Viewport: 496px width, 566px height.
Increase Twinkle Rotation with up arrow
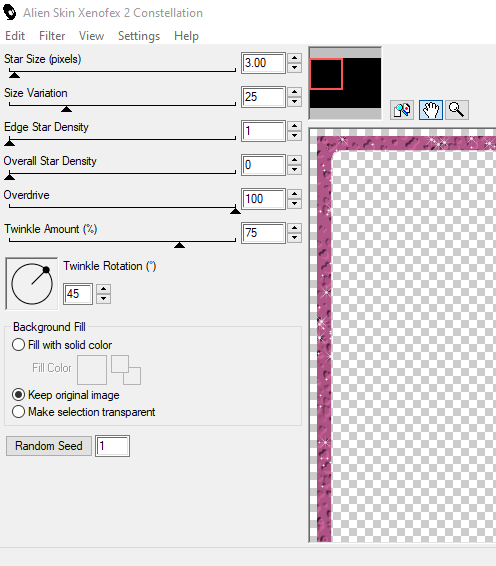pos(104,289)
